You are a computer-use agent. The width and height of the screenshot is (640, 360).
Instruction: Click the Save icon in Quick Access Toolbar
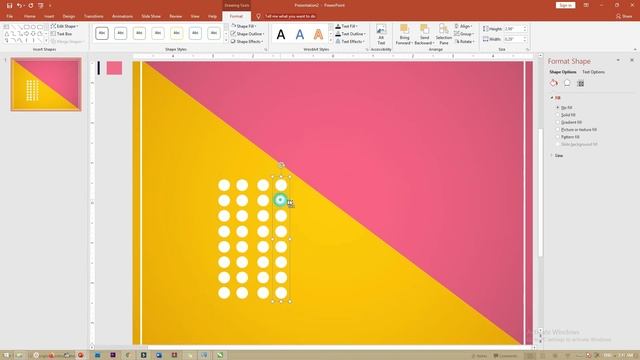[x=9, y=5]
